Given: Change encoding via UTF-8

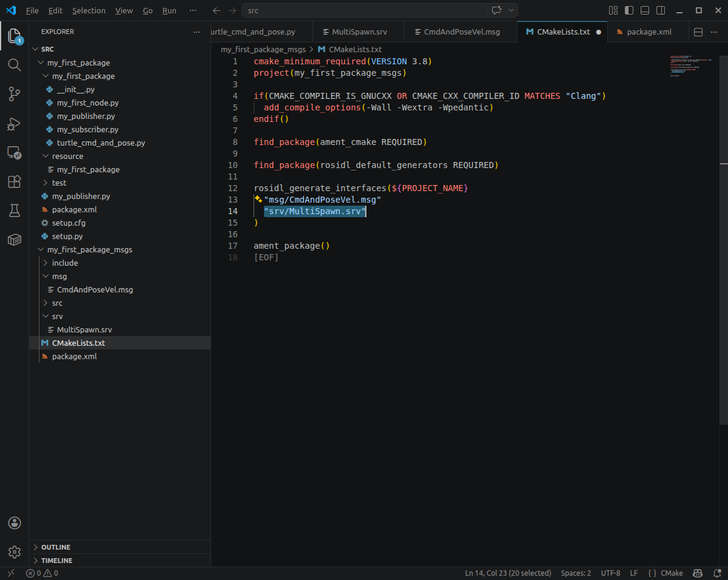Looking at the screenshot, I should (610, 573).
